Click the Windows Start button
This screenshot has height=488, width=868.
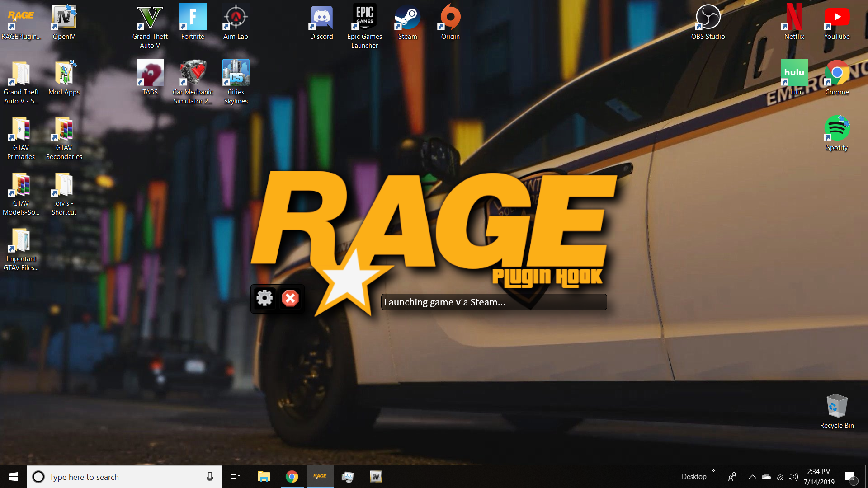click(14, 477)
